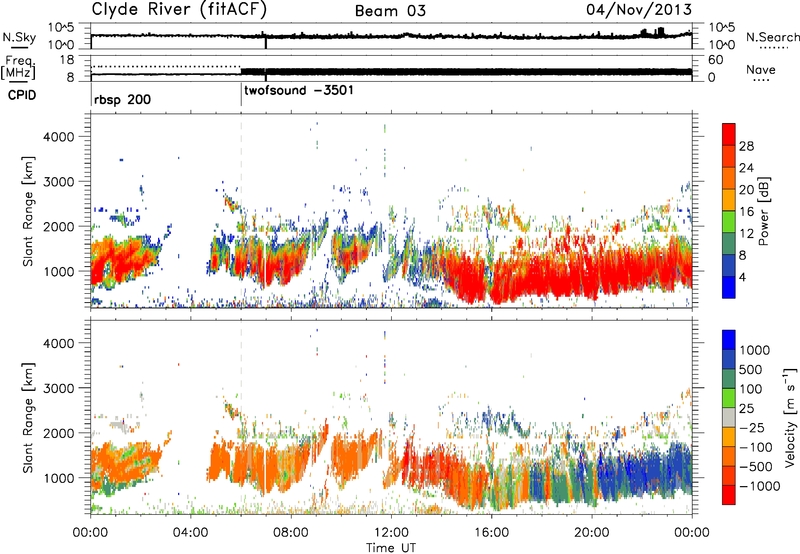Click the '16' power colorbar tick label
The width and height of the screenshot is (800, 554).
tap(746, 212)
